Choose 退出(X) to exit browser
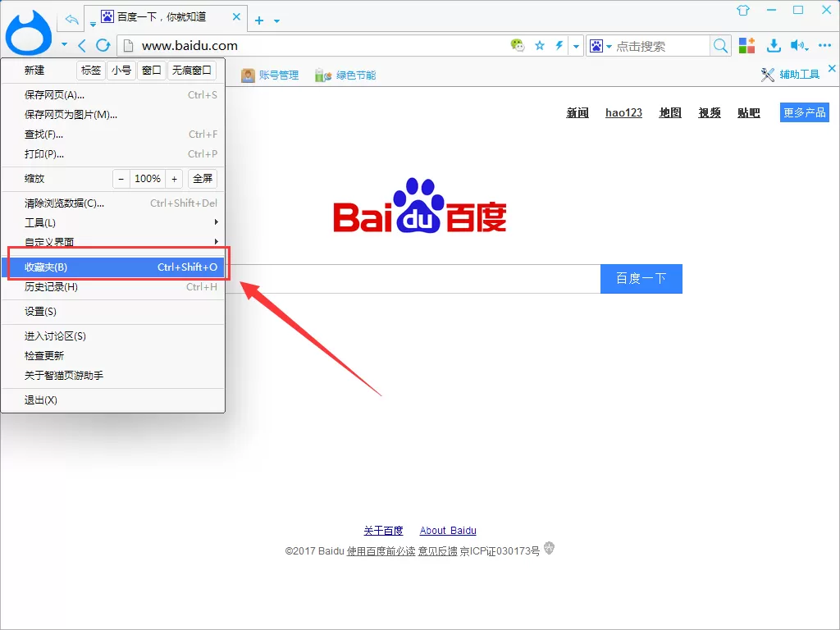The width and height of the screenshot is (840, 630). pos(112,400)
